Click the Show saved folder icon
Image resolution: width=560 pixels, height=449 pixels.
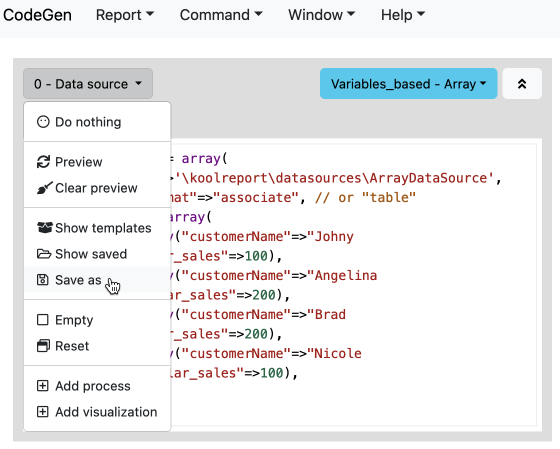(44, 254)
